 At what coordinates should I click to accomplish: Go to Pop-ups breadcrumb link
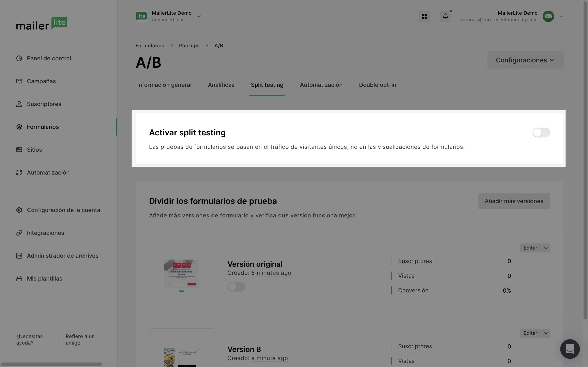point(189,46)
